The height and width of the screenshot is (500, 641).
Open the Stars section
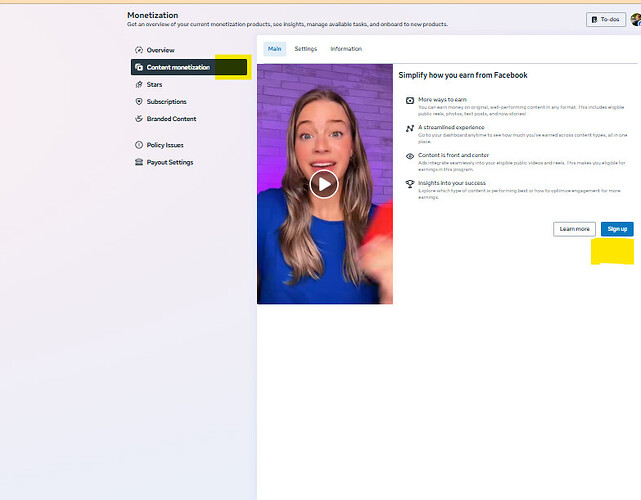click(189, 84)
